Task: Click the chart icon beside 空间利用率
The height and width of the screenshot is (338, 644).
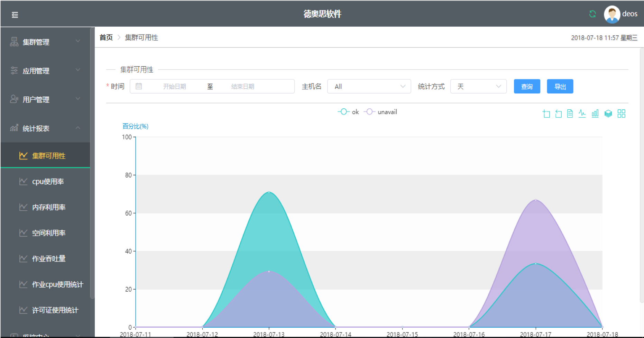Action: click(x=23, y=233)
